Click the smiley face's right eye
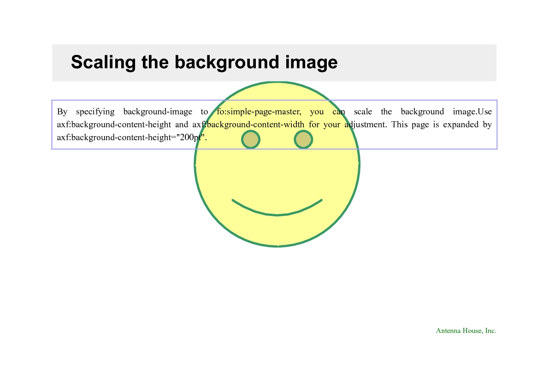 pos(303,139)
